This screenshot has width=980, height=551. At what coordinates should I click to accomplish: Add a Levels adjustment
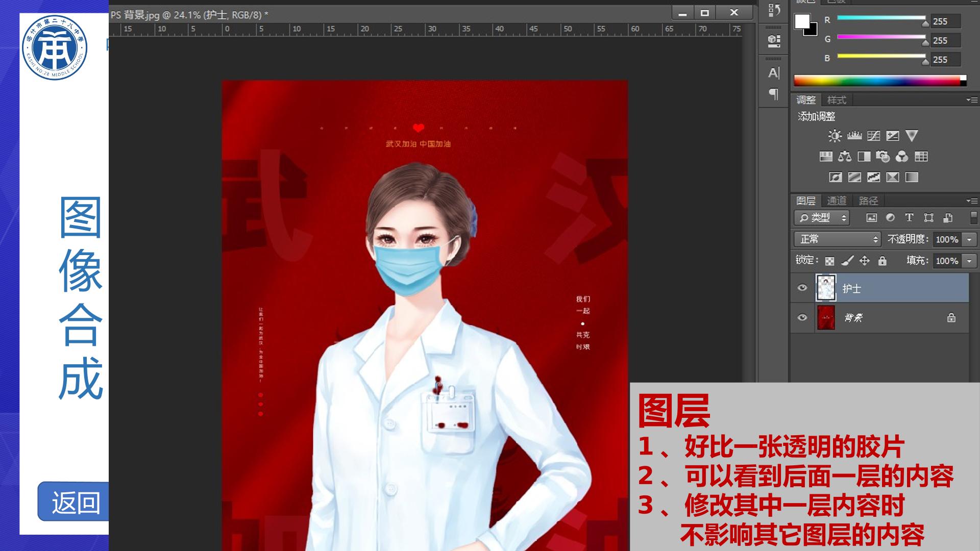[854, 136]
